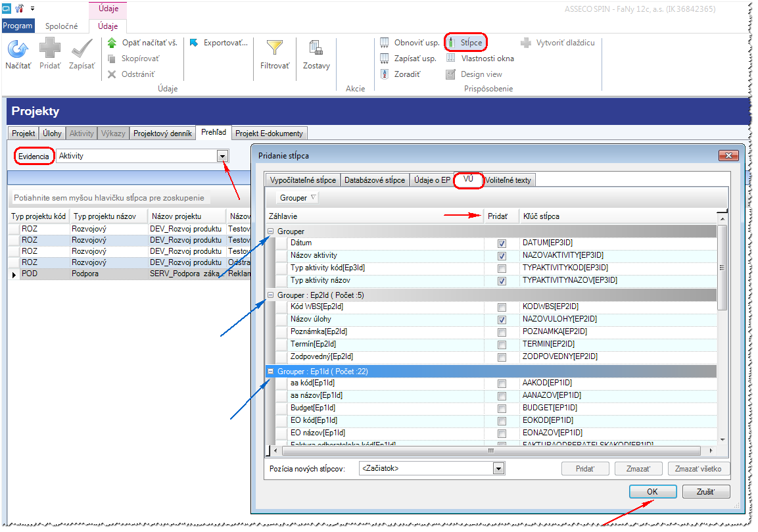Click the Zapísať checkmark icon

[x=82, y=49]
